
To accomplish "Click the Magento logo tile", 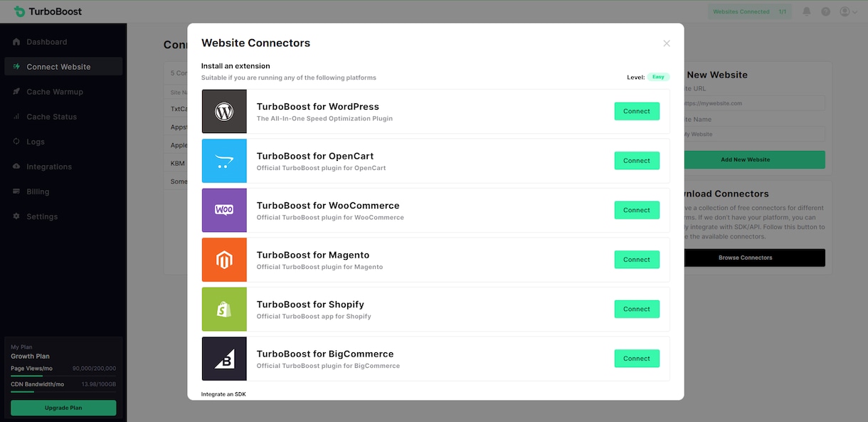I will (224, 260).
